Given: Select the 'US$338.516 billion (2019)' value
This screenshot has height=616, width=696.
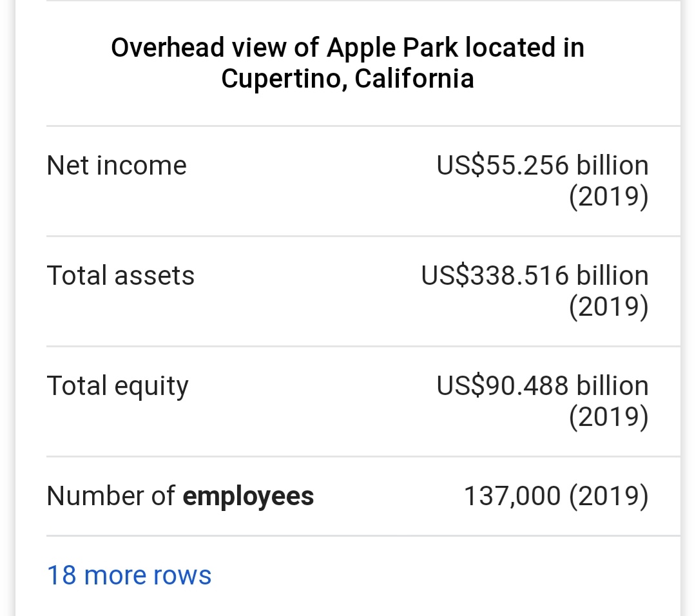Looking at the screenshot, I should pos(535,291).
